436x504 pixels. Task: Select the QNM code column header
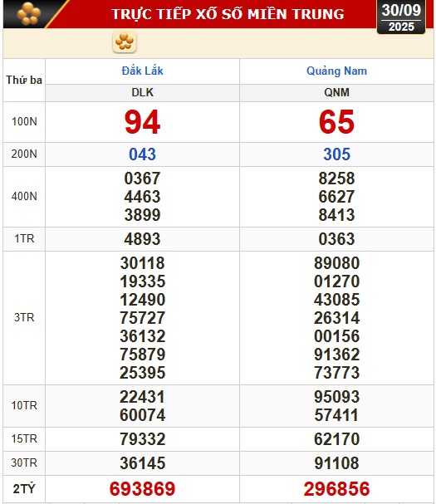[336, 92]
